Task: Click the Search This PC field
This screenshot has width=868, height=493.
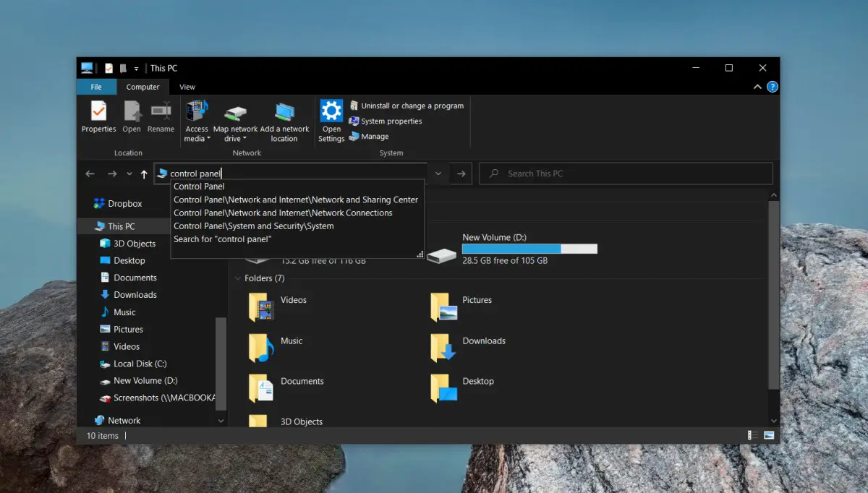Action: [626, 173]
